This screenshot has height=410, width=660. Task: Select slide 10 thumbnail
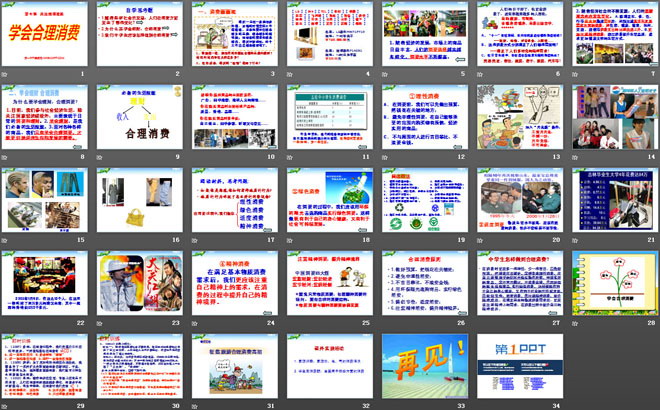click(235, 117)
